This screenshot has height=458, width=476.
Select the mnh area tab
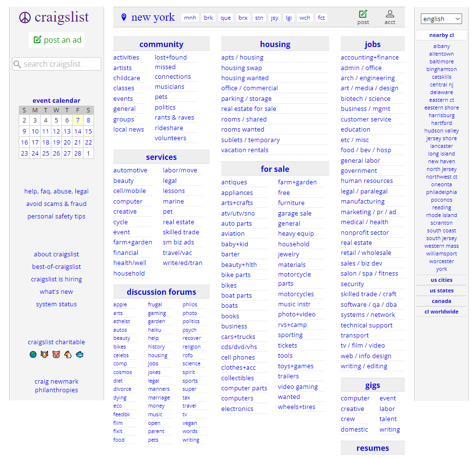pyautogui.click(x=190, y=18)
